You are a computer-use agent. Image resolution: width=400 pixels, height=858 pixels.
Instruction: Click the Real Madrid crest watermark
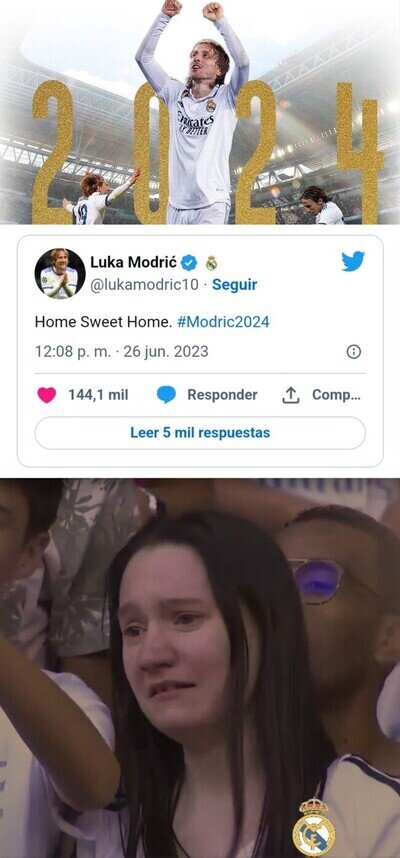[x=314, y=828]
